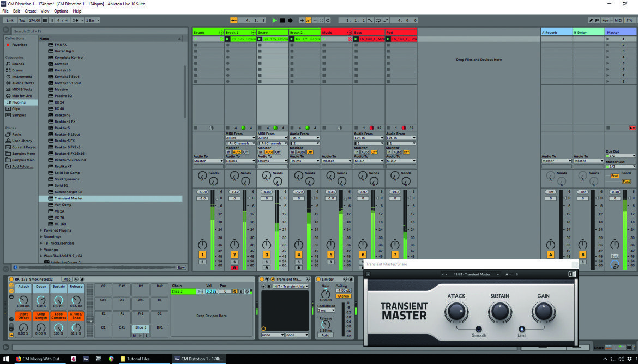The height and width of the screenshot is (364, 638).
Task: Click the Map button on the drum rack
Action: [x=67, y=280]
